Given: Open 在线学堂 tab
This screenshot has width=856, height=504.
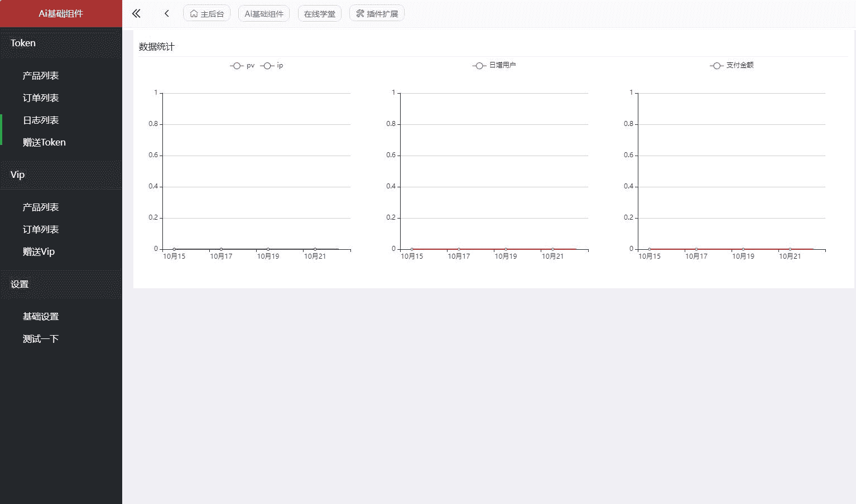Looking at the screenshot, I should click(320, 13).
